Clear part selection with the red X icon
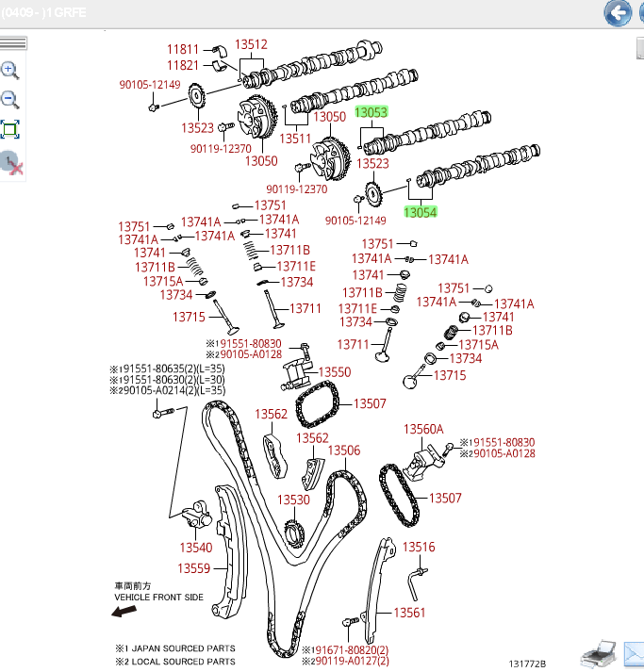The width and height of the screenshot is (644, 672). 11,163
